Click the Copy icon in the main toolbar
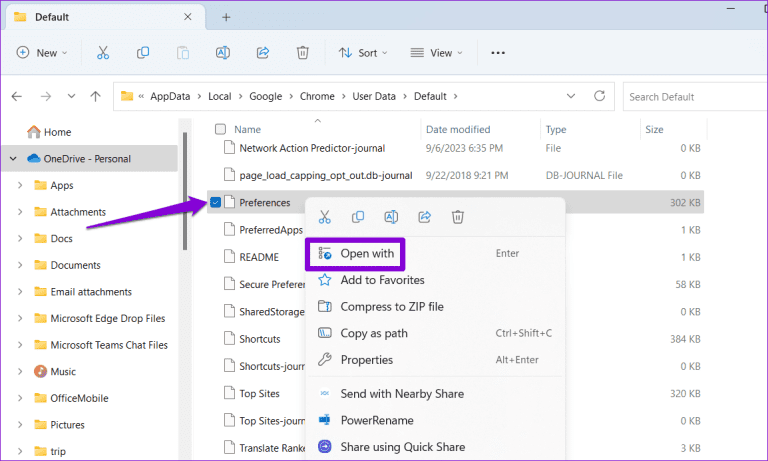 click(x=143, y=53)
